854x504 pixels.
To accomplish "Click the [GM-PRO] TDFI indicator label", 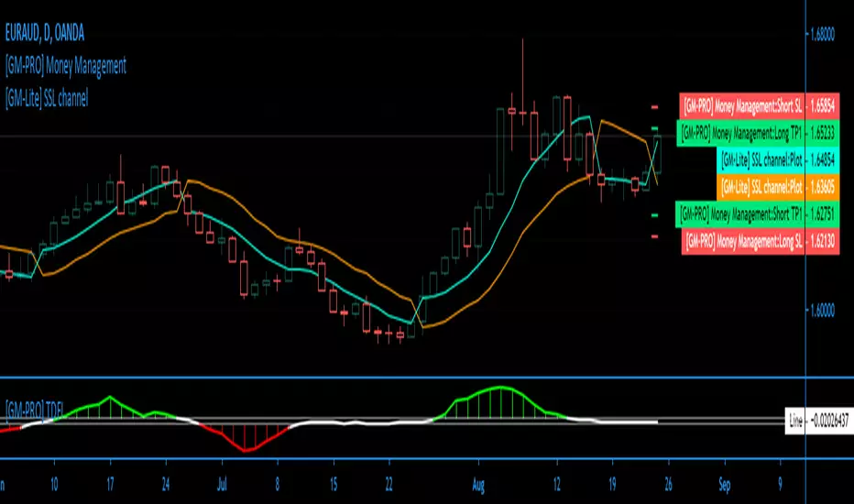I will point(34,409).
